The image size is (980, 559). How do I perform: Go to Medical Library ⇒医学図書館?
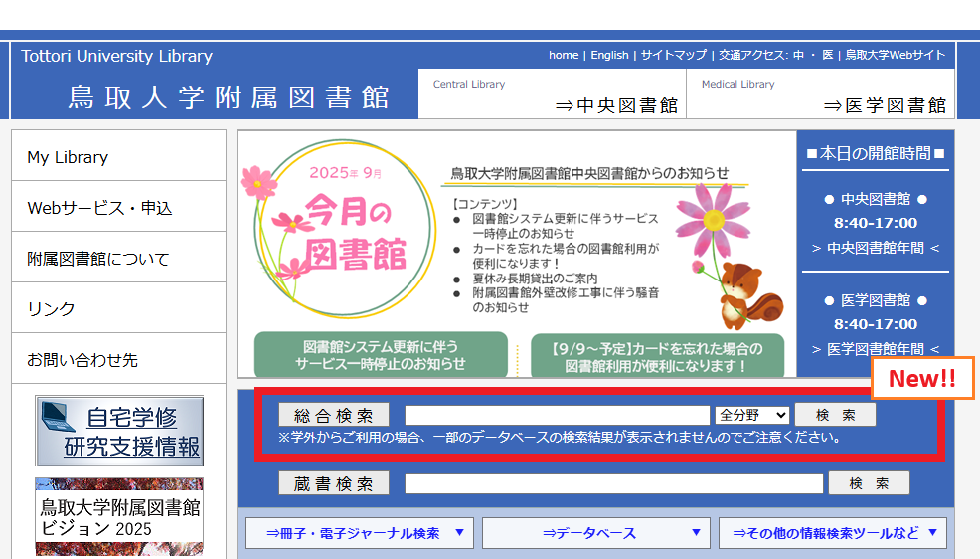point(821,93)
